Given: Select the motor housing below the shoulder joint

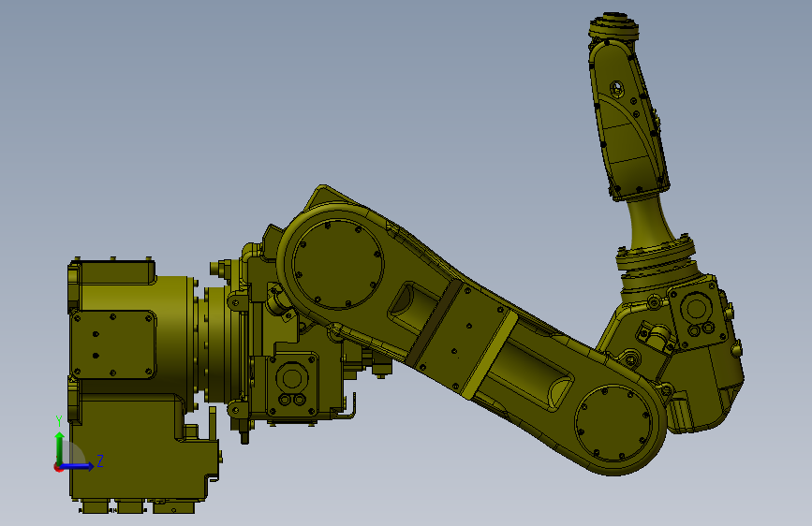Looking at the screenshot, I should point(292,386).
